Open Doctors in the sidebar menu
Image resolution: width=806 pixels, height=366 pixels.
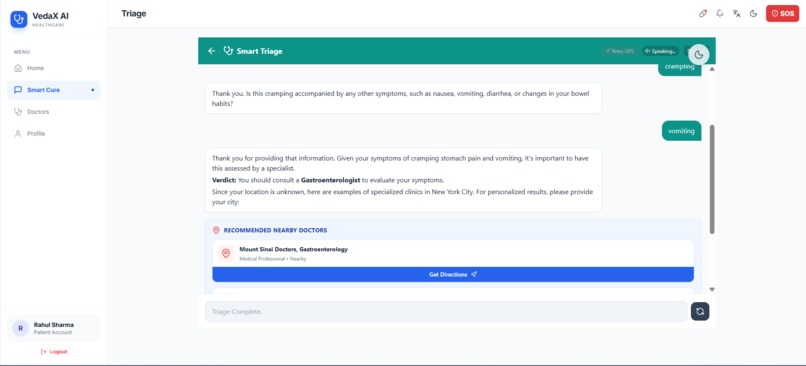pyautogui.click(x=54, y=112)
